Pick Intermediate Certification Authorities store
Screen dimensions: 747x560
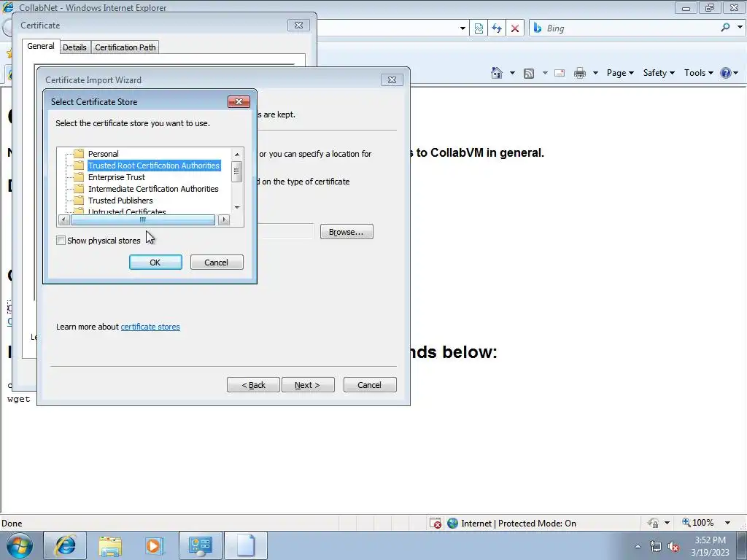(x=153, y=189)
